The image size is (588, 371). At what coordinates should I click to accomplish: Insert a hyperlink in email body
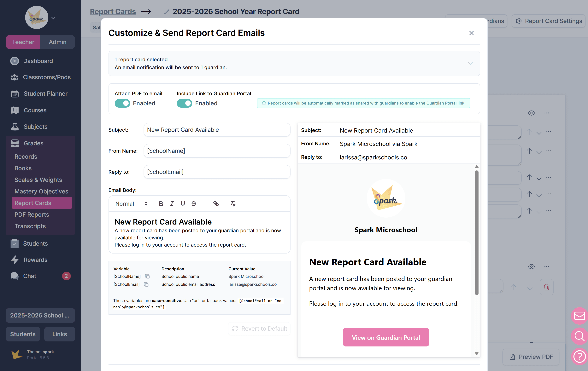point(216,204)
